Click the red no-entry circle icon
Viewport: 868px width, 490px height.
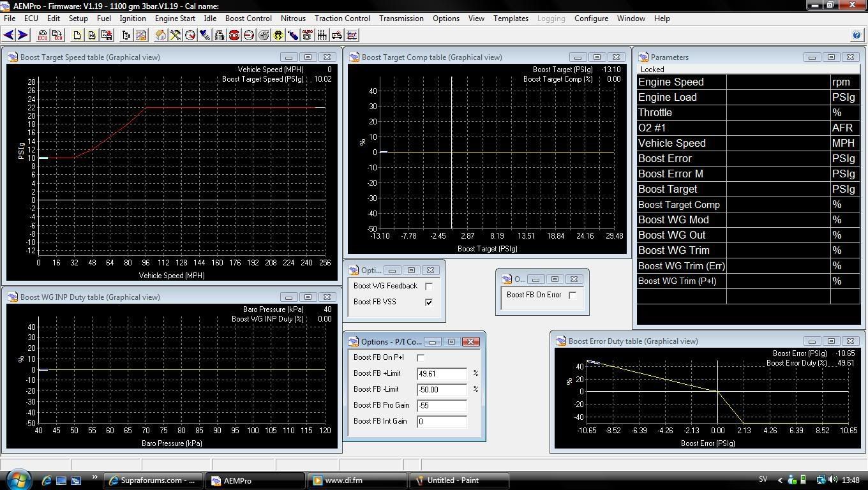point(249,35)
